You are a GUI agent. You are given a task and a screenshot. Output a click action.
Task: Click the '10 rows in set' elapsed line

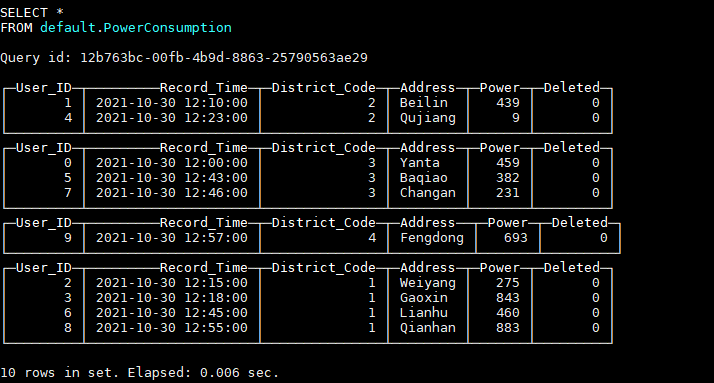139,373
